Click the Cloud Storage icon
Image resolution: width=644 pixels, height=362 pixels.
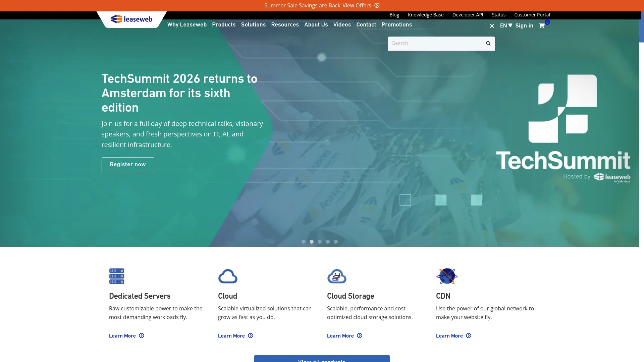[337, 276]
